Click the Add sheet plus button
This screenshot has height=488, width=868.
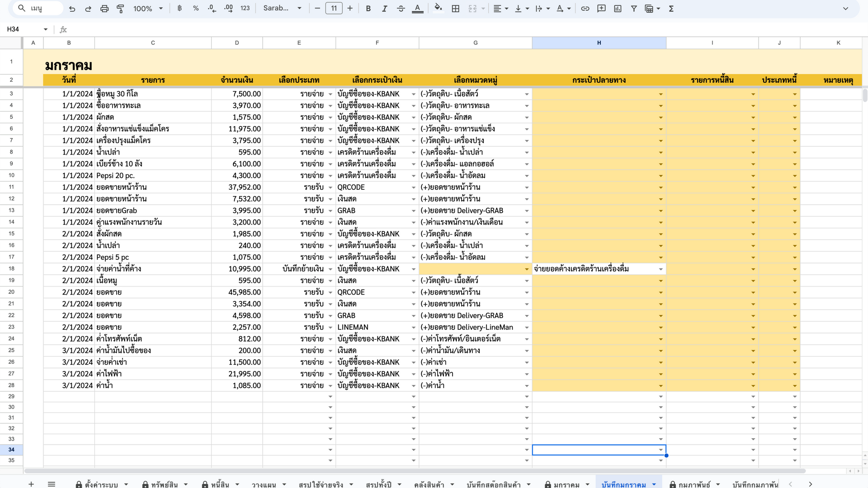point(31,484)
